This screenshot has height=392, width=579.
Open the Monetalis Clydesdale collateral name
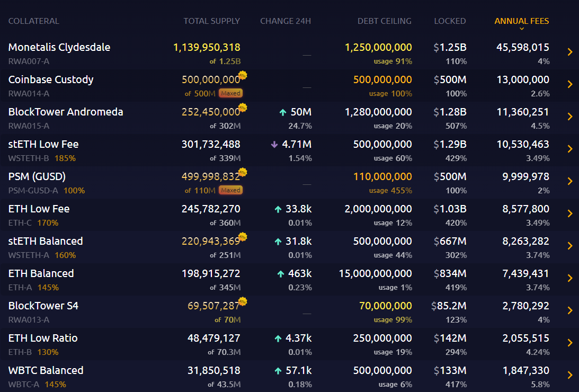[59, 47]
